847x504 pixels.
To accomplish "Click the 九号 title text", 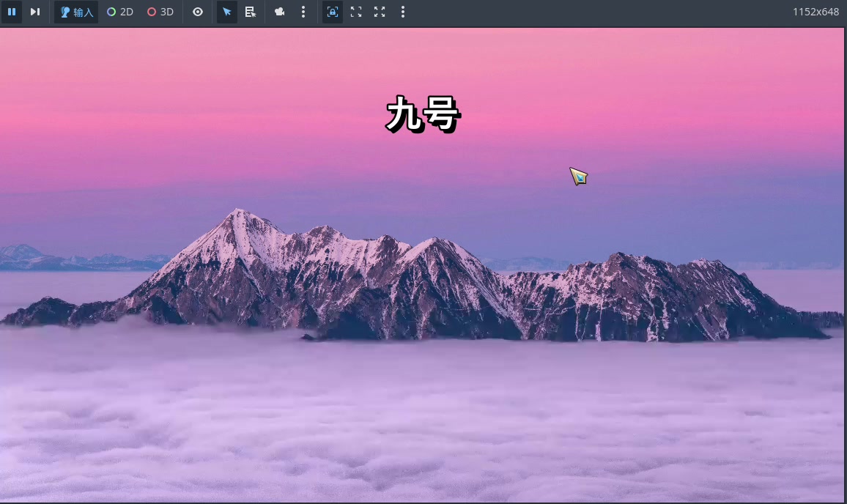I will click(x=423, y=115).
